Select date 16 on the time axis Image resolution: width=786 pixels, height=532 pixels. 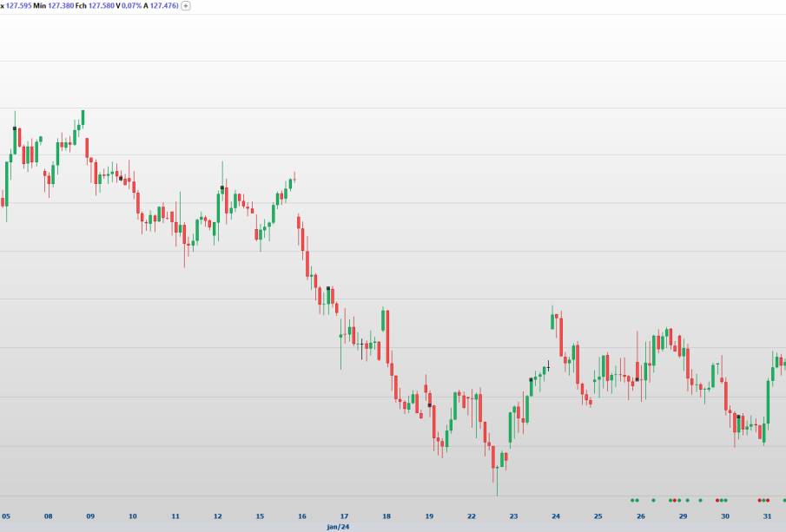pos(301,516)
